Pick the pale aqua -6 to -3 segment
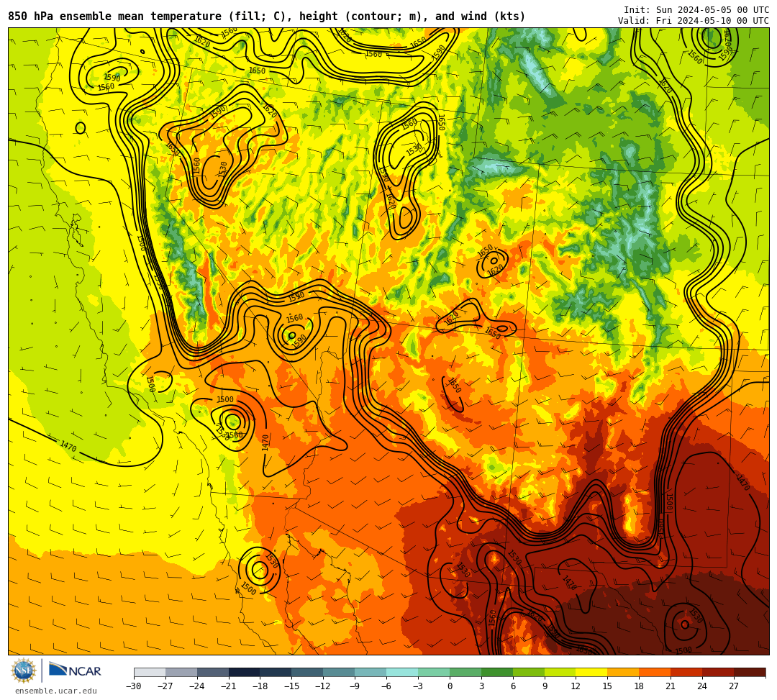 tap(402, 672)
